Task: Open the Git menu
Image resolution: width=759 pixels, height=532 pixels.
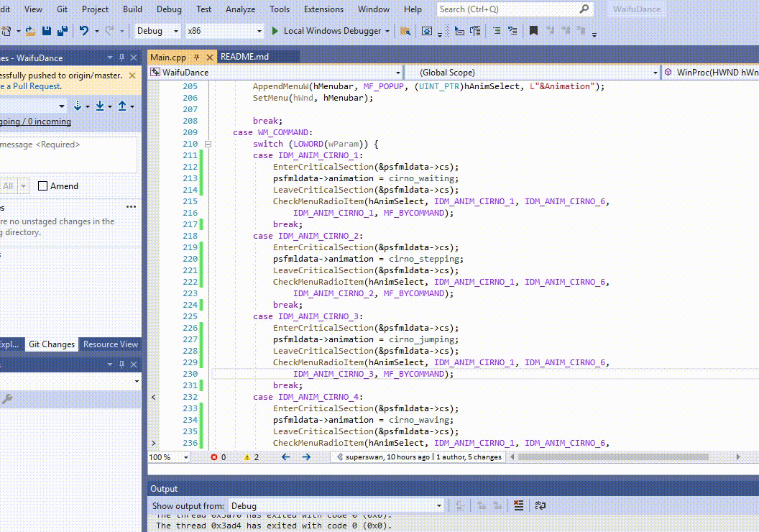Action: 62,9
